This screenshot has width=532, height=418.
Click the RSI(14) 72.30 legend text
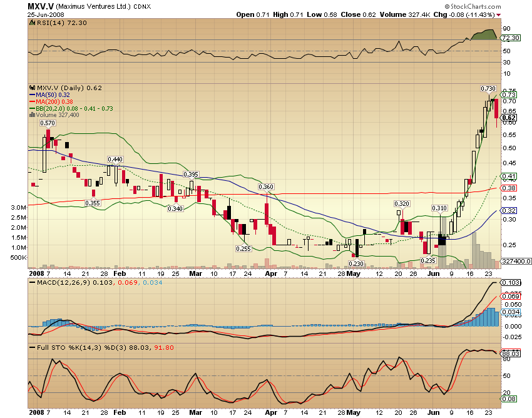click(x=62, y=23)
